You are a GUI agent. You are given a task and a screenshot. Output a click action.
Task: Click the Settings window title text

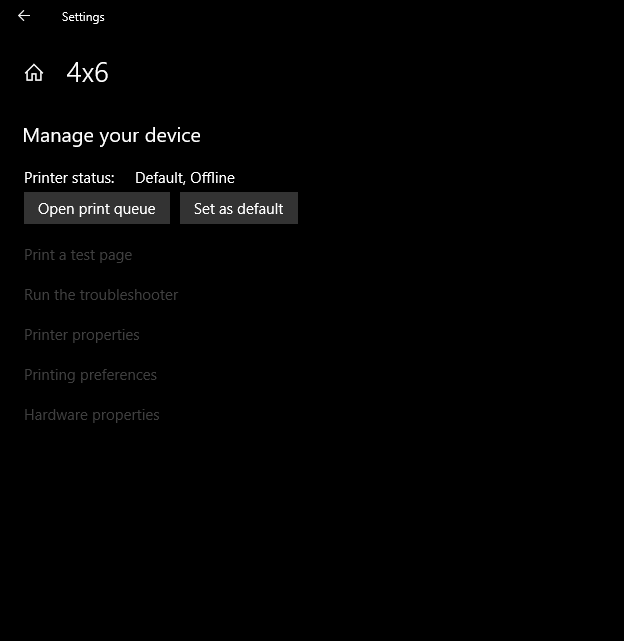coord(83,17)
